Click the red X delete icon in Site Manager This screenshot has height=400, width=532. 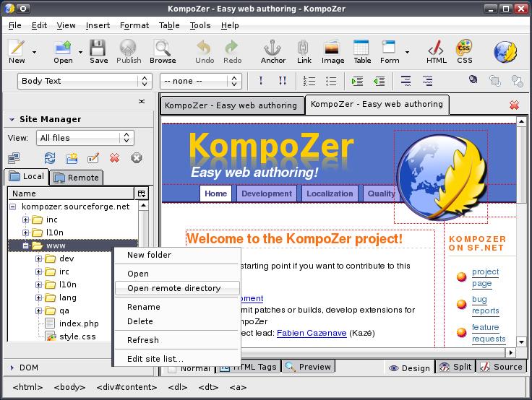[x=115, y=158]
